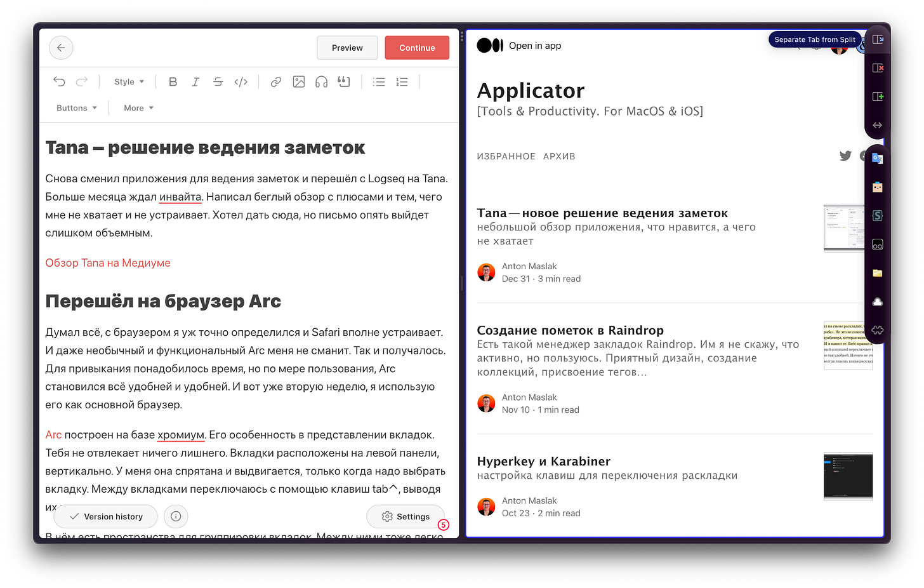
Task: Insert audio with the headphones icon
Action: (322, 81)
